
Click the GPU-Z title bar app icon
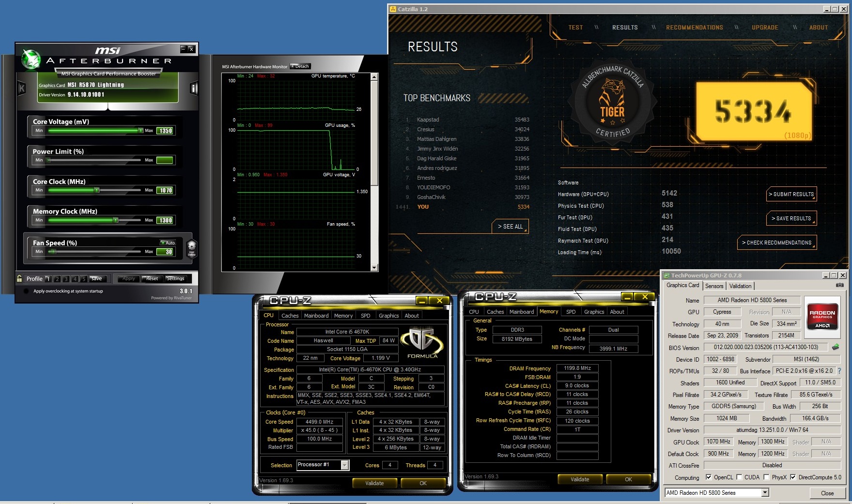tap(666, 275)
